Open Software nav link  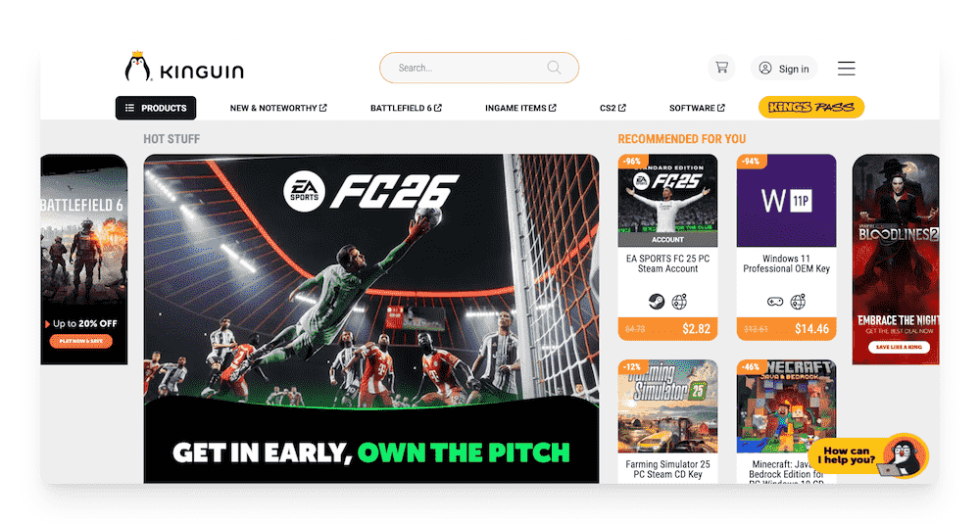[697, 108]
